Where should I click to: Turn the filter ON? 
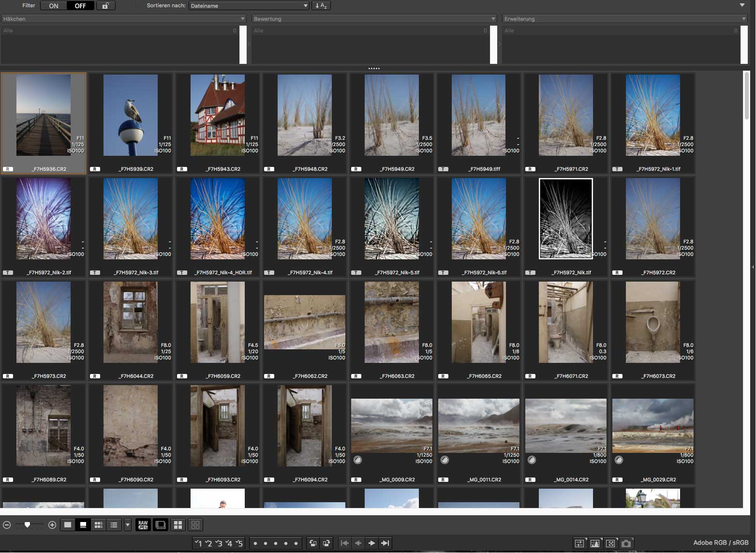tap(54, 6)
